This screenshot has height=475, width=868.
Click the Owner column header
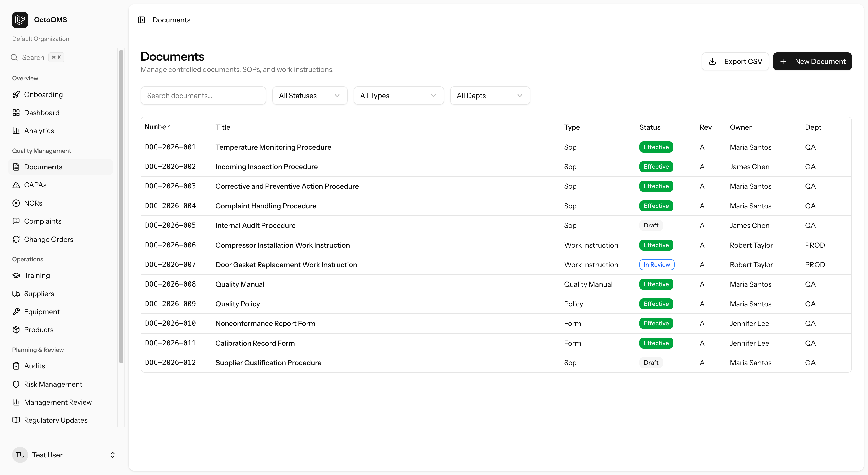click(741, 127)
